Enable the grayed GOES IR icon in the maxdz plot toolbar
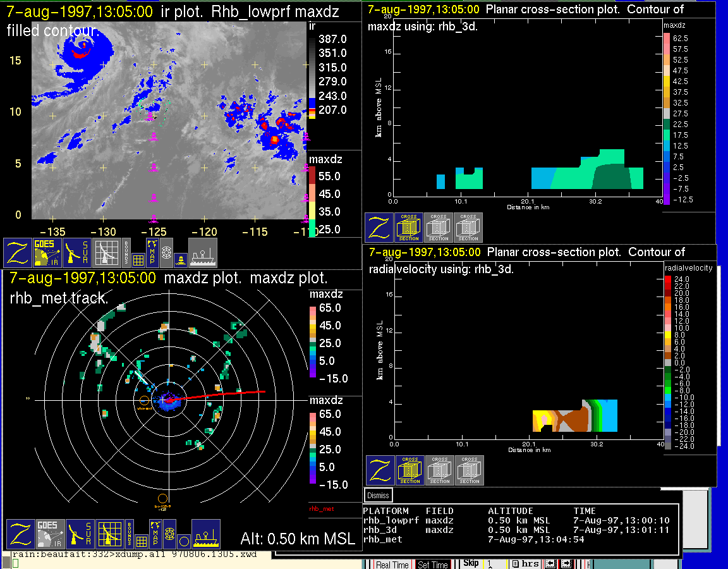Screen dimensions: 728x569 pyautogui.click(x=51, y=534)
